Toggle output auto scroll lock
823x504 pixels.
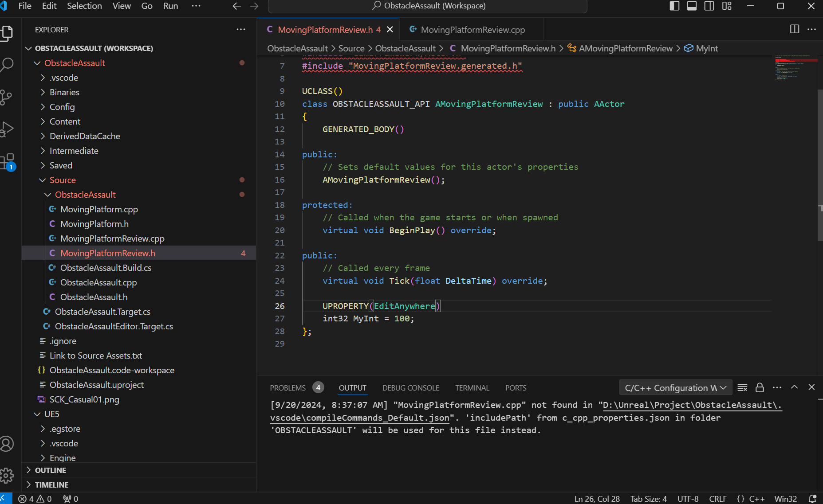coord(760,387)
